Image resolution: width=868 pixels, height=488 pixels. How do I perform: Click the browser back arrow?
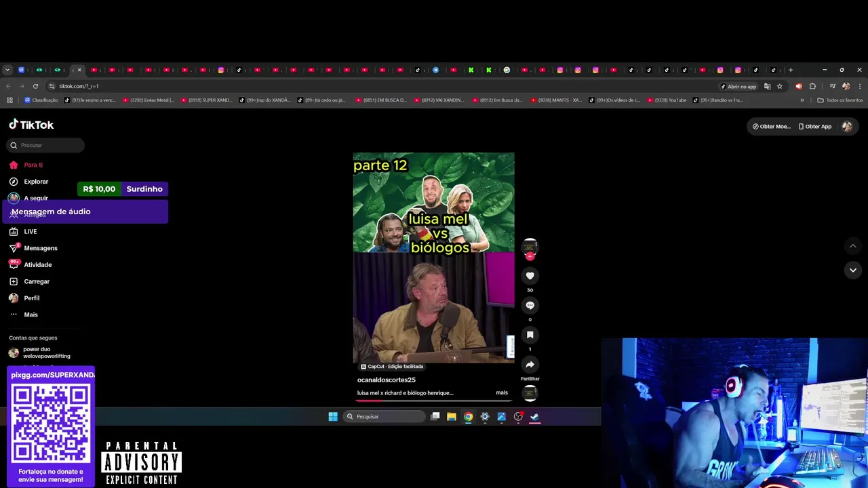[x=8, y=86]
